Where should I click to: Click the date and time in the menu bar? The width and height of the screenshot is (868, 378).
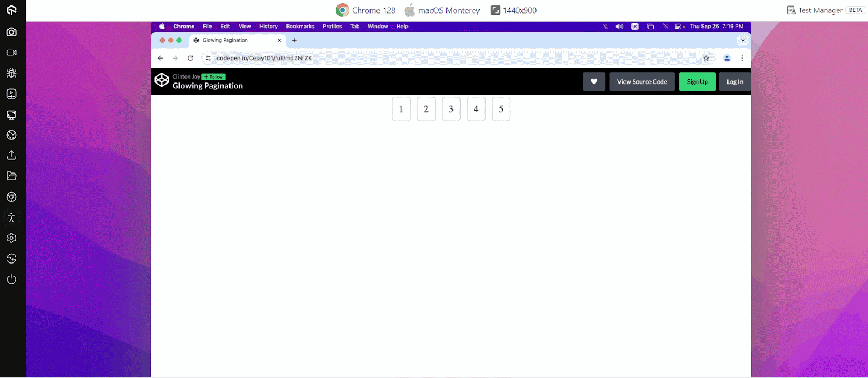[x=716, y=26]
